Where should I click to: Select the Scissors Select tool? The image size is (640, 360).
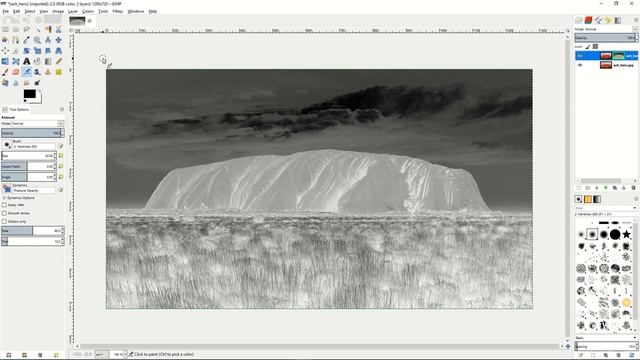click(x=58, y=29)
